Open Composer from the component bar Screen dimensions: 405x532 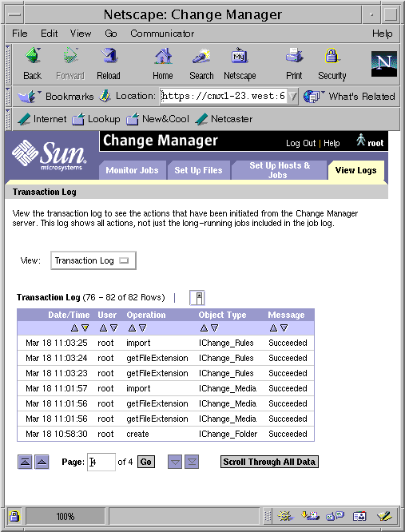pos(385,516)
